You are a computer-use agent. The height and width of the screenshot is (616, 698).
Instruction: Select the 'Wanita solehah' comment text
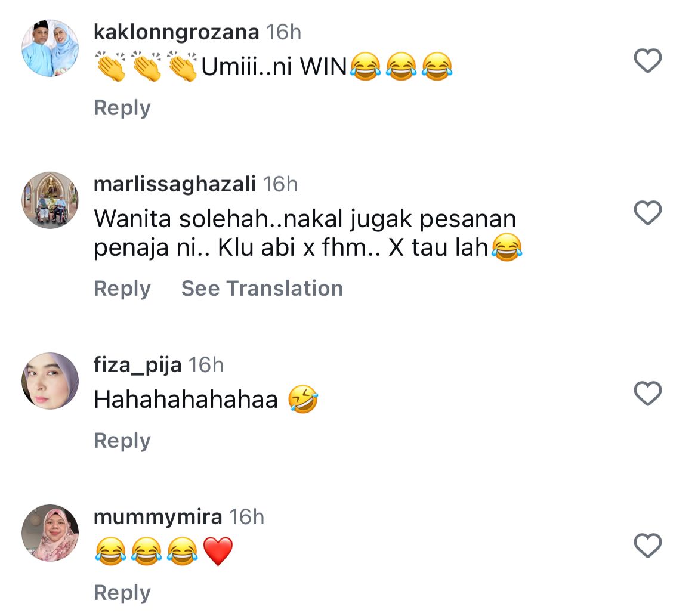308,233
